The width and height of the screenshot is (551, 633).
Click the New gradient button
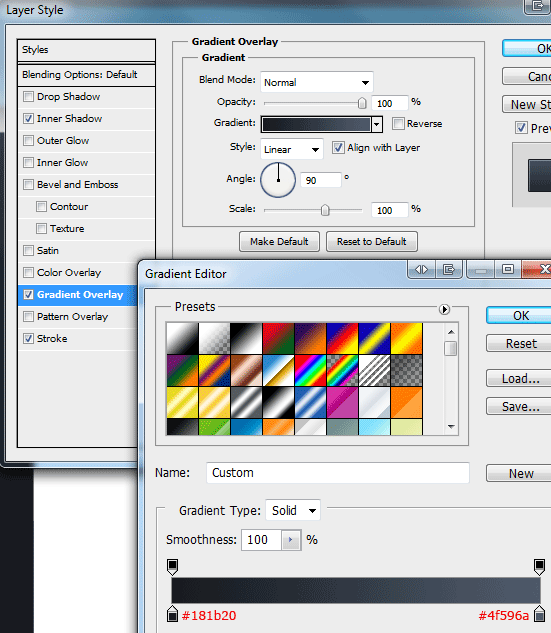(x=521, y=473)
